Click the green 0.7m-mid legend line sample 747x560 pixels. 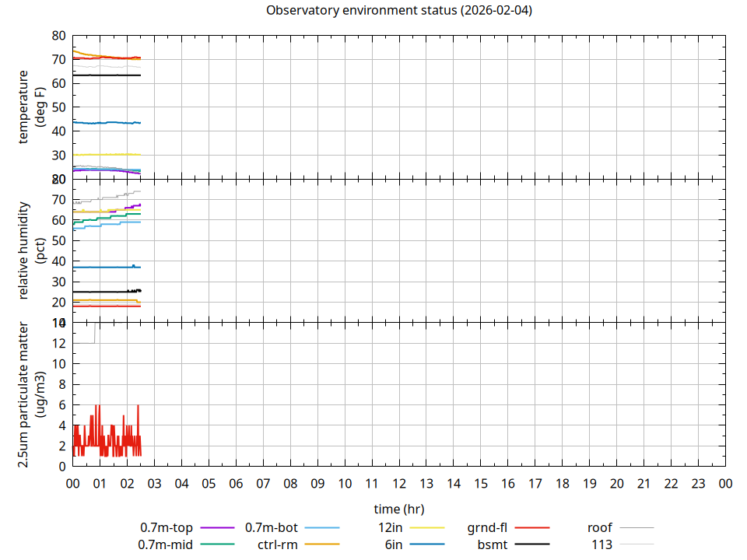(x=216, y=544)
